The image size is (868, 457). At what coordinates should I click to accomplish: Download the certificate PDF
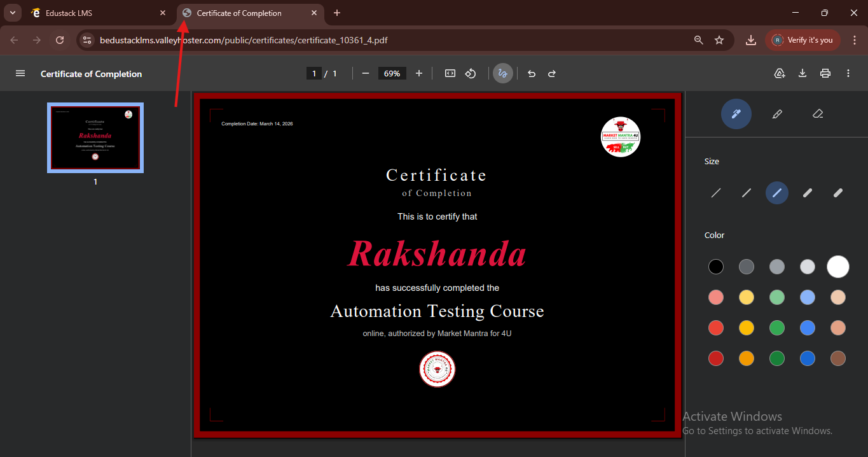click(x=803, y=74)
